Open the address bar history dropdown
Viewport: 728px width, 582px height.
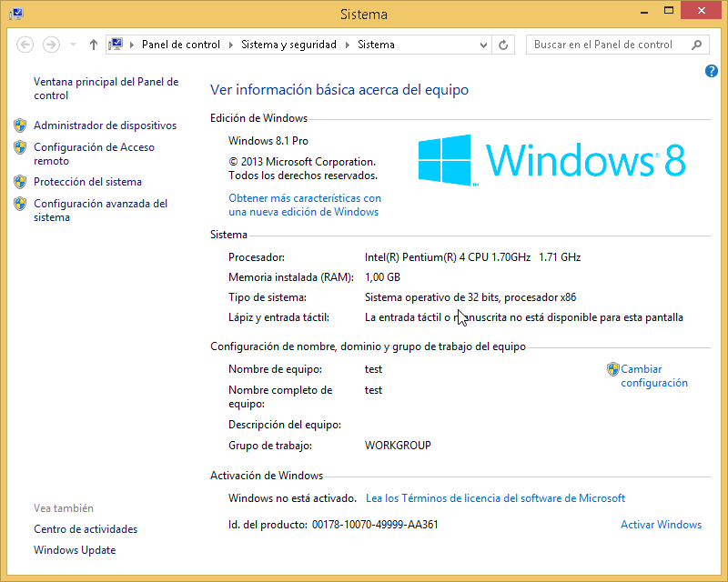[x=483, y=45]
